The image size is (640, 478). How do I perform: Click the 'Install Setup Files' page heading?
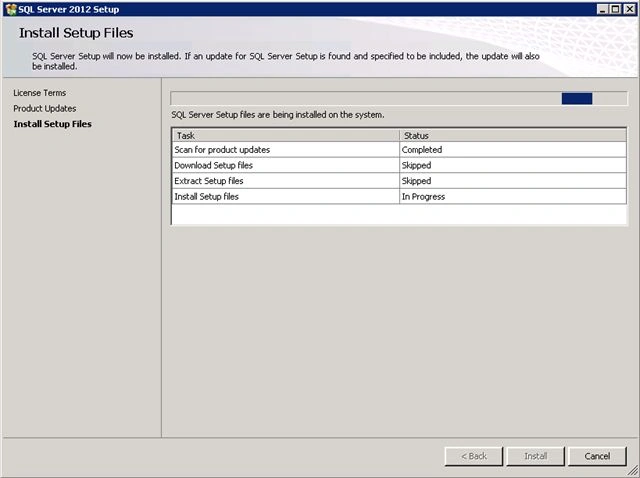click(x=76, y=33)
